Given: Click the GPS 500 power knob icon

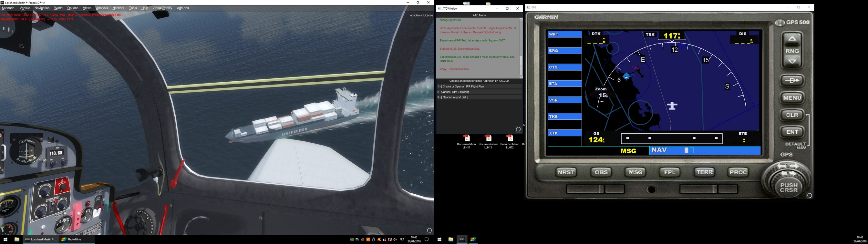Looking at the screenshot, I should click(x=780, y=23).
